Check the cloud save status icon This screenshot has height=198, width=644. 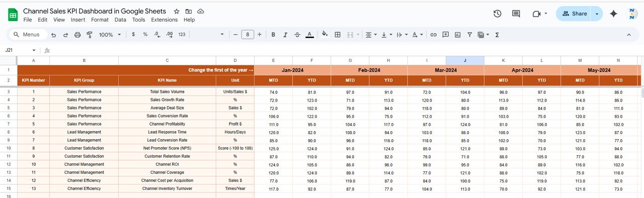(201, 11)
